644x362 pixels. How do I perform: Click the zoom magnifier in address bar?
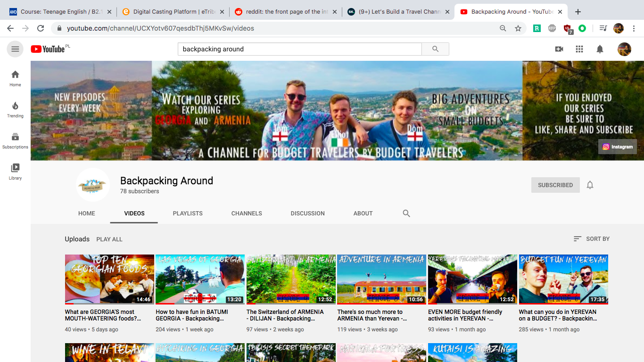(503, 28)
